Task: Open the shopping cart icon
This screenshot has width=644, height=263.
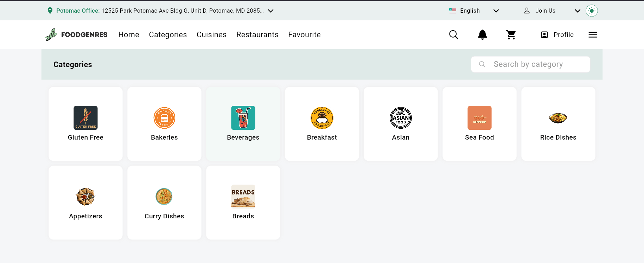Action: [x=511, y=35]
